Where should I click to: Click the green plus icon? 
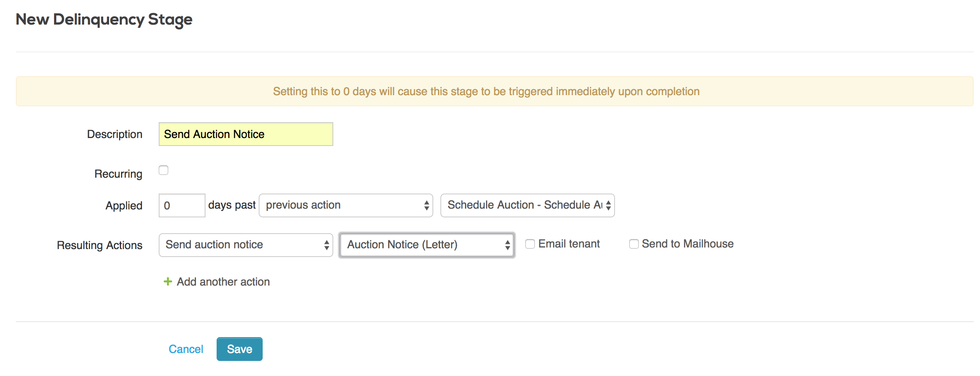(x=168, y=282)
